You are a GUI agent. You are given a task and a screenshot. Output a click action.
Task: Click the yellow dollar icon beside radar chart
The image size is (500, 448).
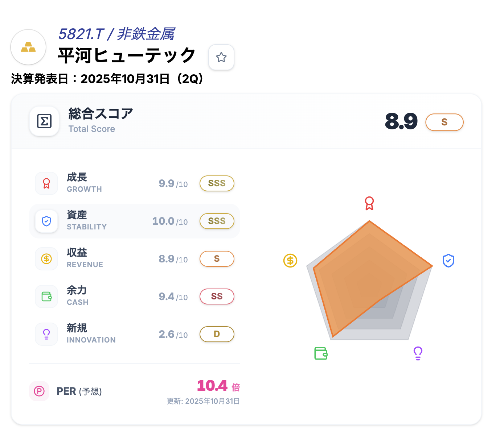(290, 261)
